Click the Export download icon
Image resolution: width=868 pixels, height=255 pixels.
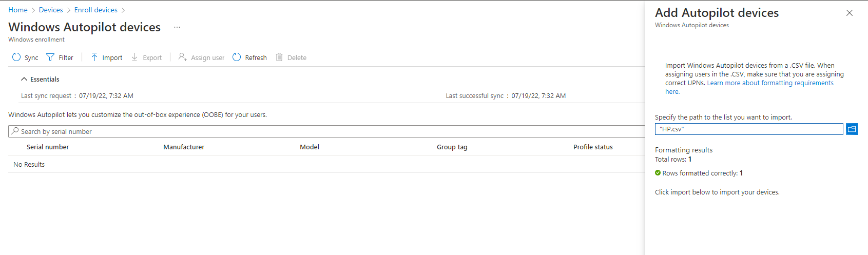(134, 57)
